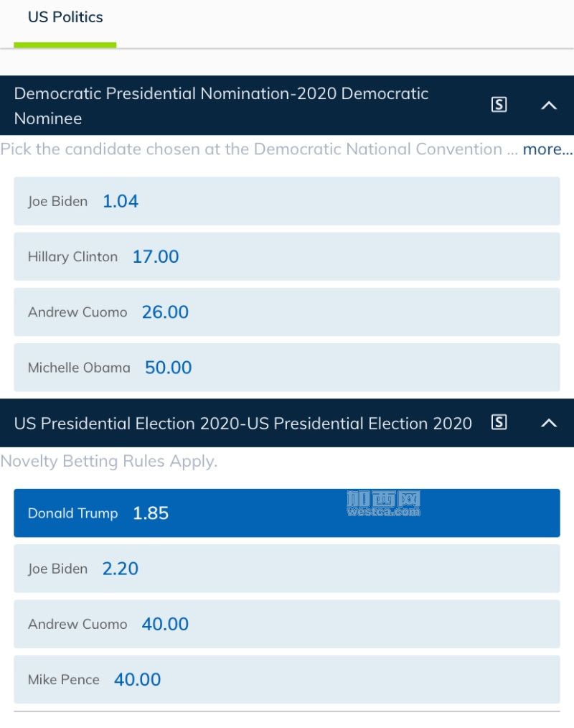Pick Andrew Cuomo at 26.00 odds
The width and height of the screenshot is (574, 728).
(x=286, y=312)
